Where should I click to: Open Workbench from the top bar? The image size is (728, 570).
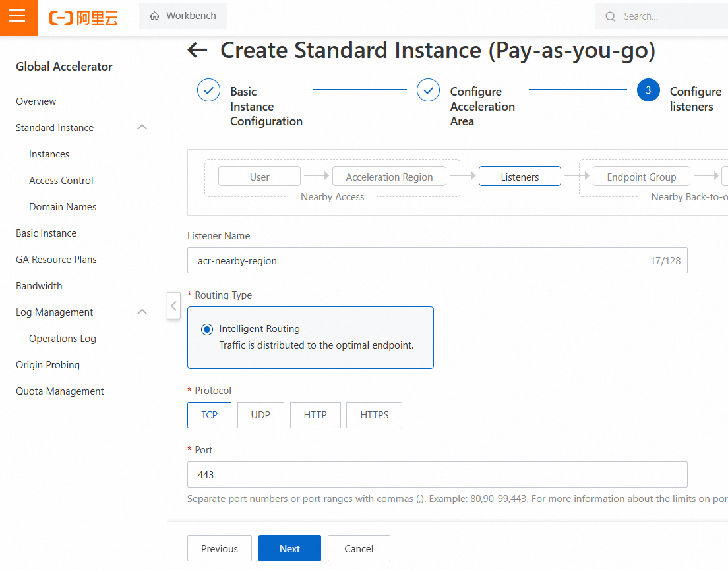(x=183, y=16)
